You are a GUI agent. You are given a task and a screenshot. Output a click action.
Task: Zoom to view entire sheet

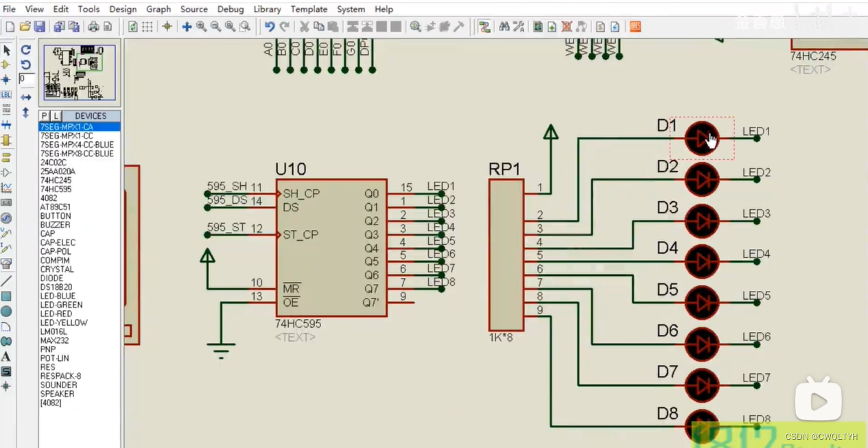pyautogui.click(x=230, y=27)
